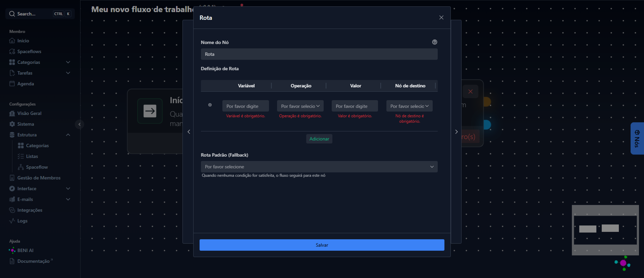Viewport: 644px width, 278px height.
Task: Open Integrações in the sidebar
Action: point(30,210)
